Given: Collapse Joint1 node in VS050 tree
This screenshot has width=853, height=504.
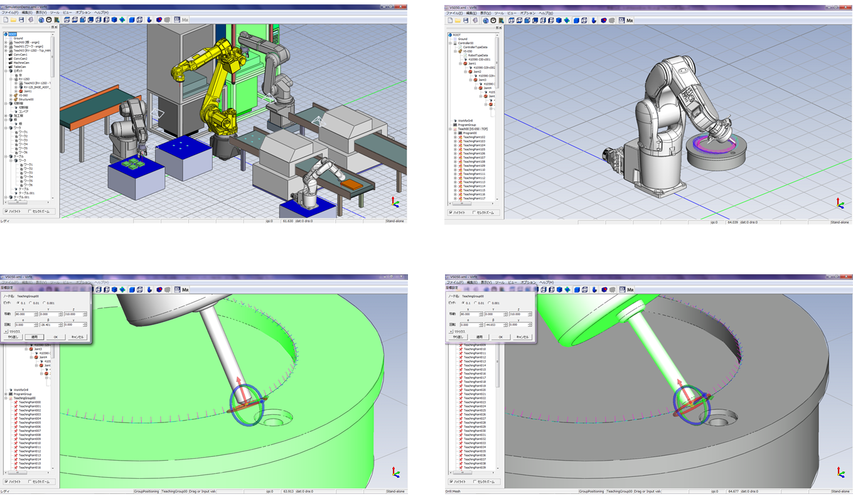Looking at the screenshot, I should (x=460, y=63).
